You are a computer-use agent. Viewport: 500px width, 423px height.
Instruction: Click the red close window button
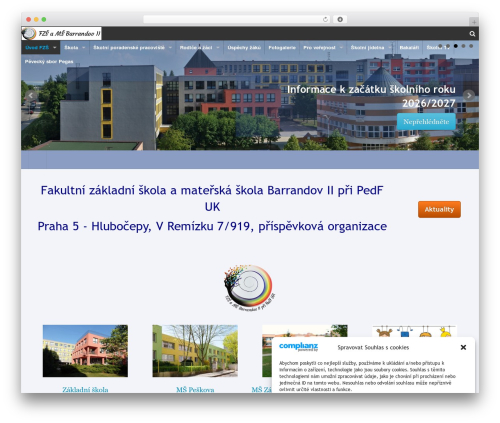29,19
